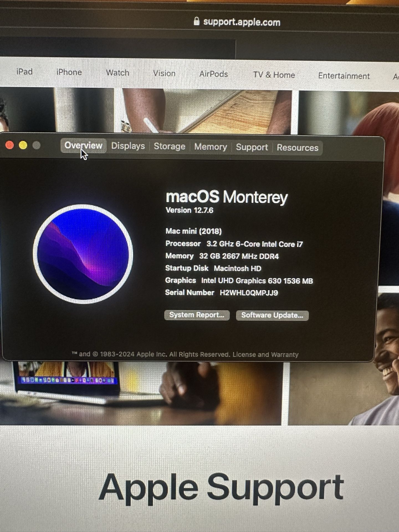Click the macOS Monterey logo image
Screen dimensions: 399x532
(x=83, y=254)
